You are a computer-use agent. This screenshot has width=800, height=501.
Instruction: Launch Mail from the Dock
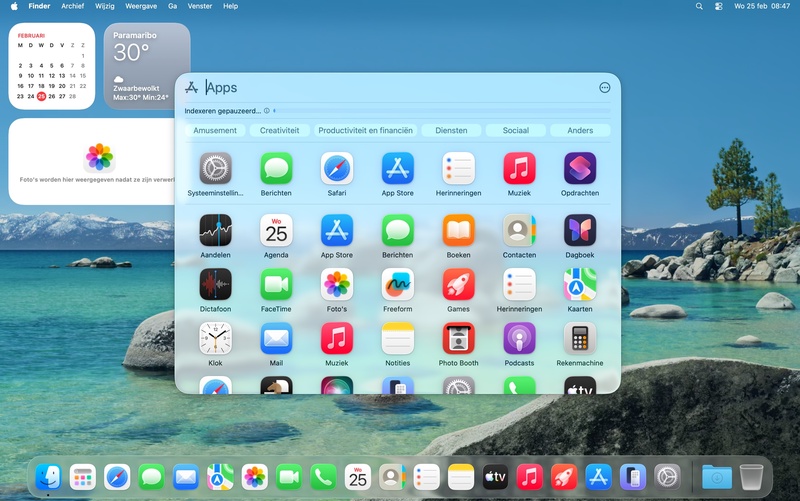[x=186, y=478]
